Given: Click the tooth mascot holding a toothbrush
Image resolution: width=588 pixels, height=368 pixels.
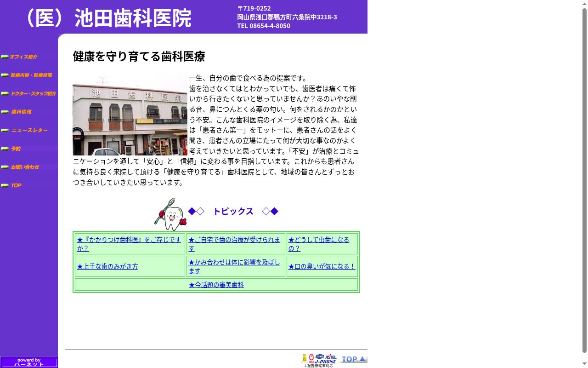Looking at the screenshot, I should click(170, 214).
